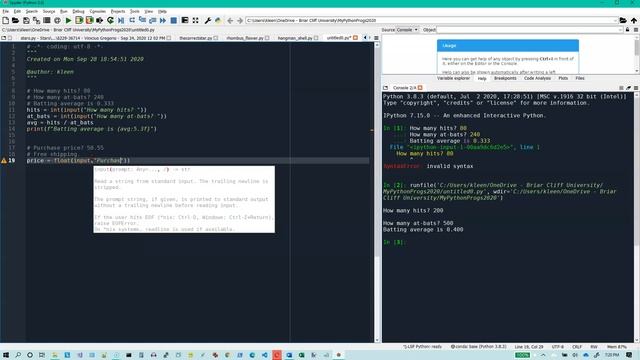640x360 pixels.
Task: Create a new file with toolbar icon
Action: 5,20
